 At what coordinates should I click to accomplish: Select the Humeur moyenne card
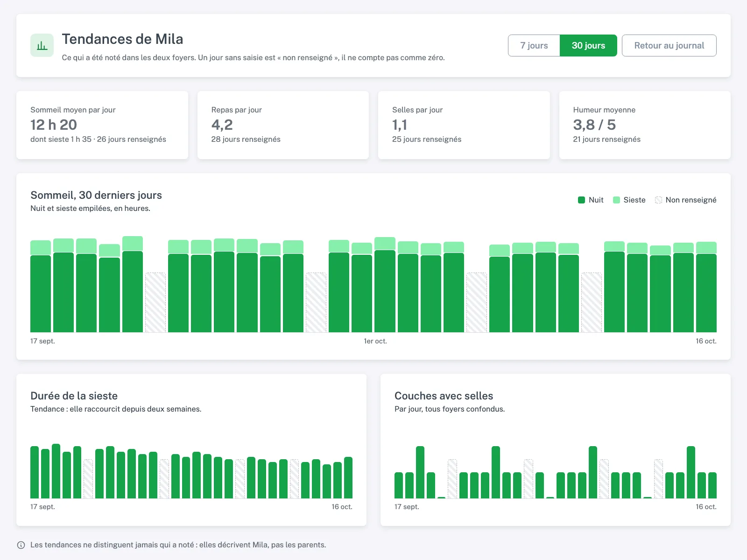pyautogui.click(x=645, y=125)
